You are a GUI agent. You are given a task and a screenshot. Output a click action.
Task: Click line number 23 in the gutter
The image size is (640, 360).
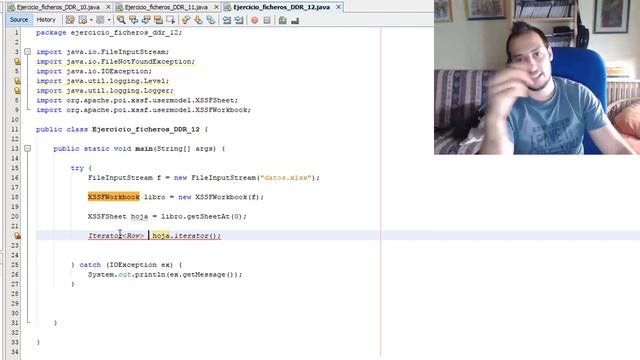(15, 246)
